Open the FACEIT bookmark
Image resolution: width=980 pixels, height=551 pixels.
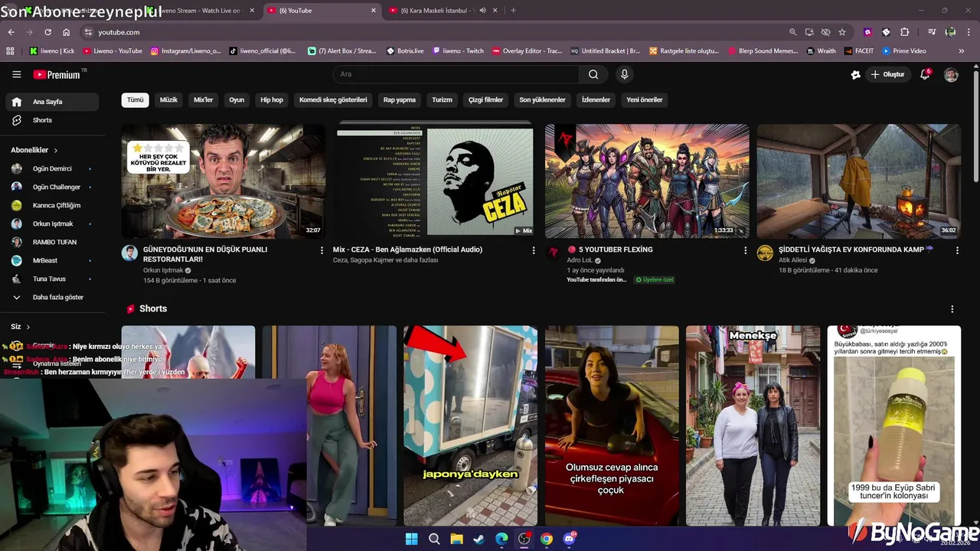tap(859, 51)
